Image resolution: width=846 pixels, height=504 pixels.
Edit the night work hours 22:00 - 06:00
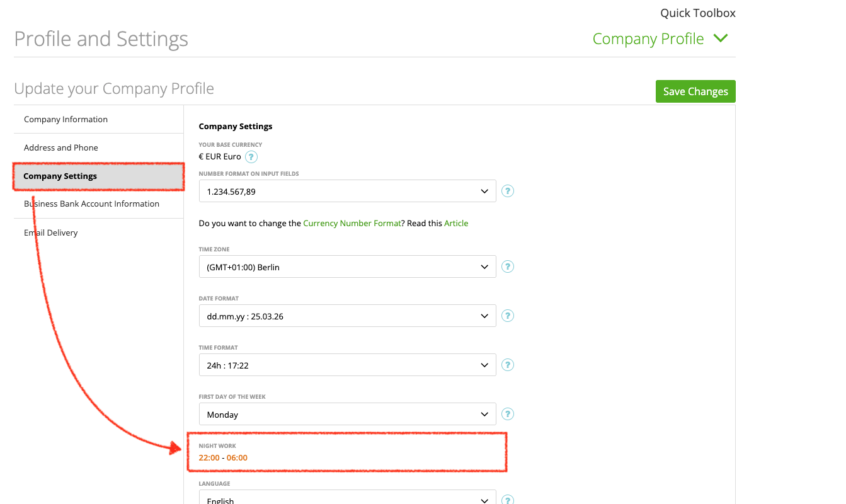223,457
